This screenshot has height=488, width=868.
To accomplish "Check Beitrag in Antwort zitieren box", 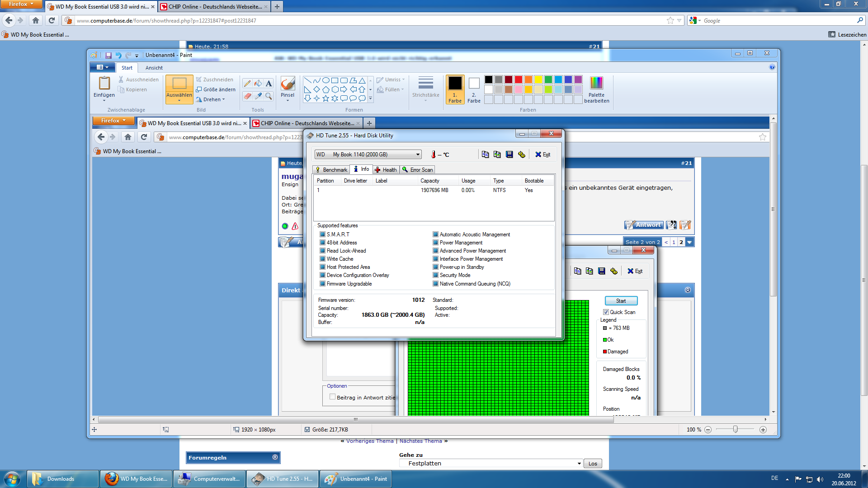I will [332, 397].
